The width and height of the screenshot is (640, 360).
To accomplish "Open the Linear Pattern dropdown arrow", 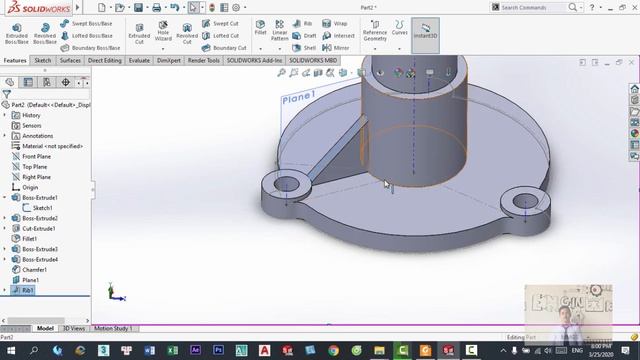I will 280,49.
